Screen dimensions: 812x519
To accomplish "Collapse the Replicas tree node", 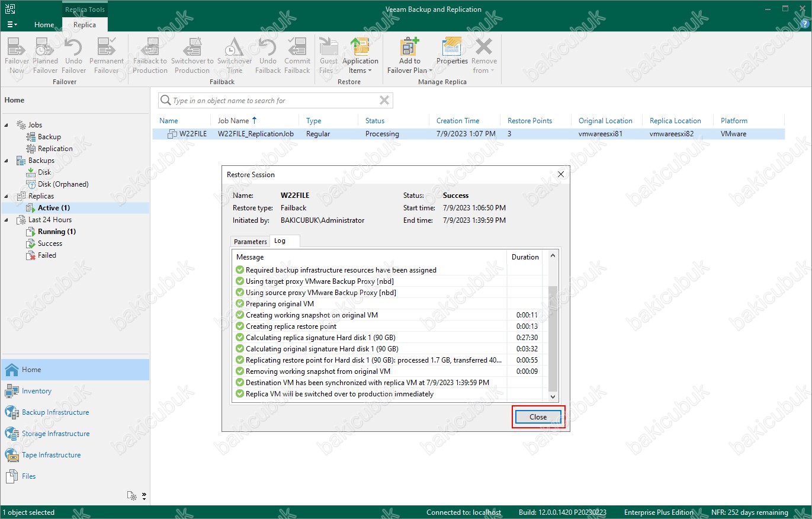I will [x=7, y=196].
